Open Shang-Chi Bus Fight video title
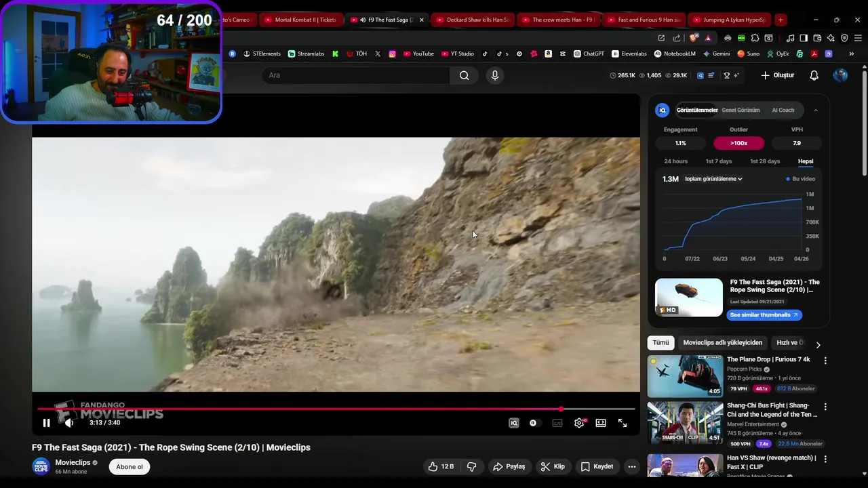 [772, 410]
